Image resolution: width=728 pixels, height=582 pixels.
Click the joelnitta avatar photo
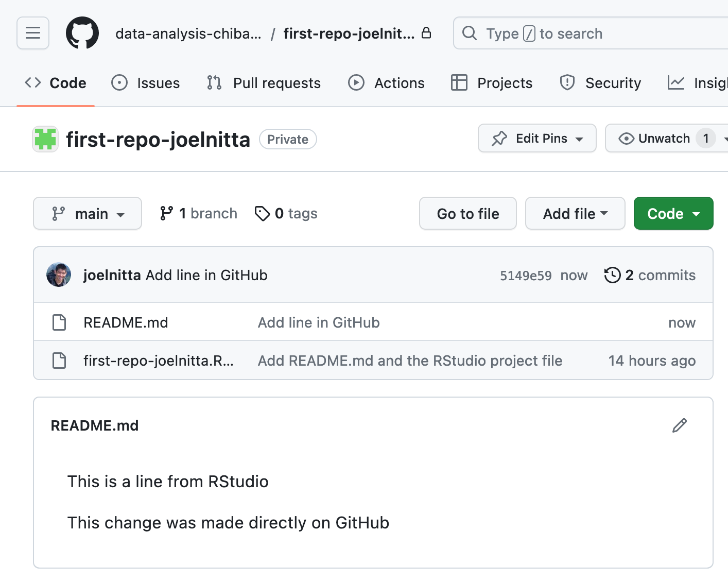click(x=59, y=275)
